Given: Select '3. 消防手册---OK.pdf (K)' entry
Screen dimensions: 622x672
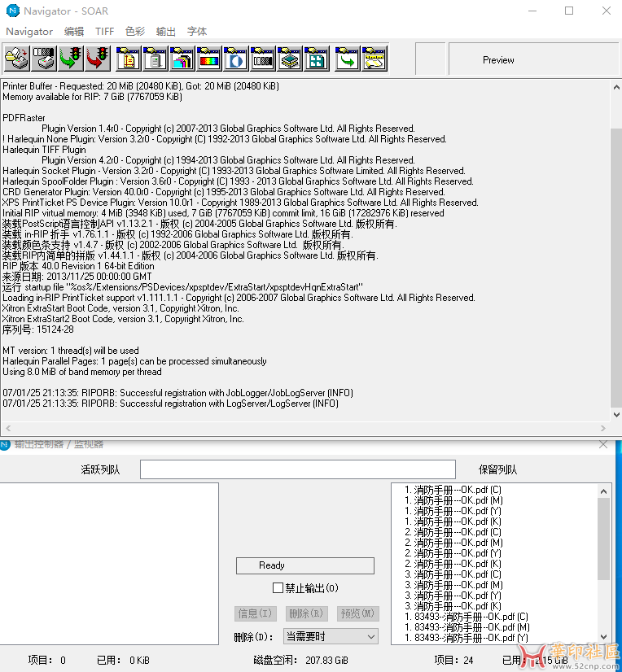Looking at the screenshot, I should click(453, 606).
